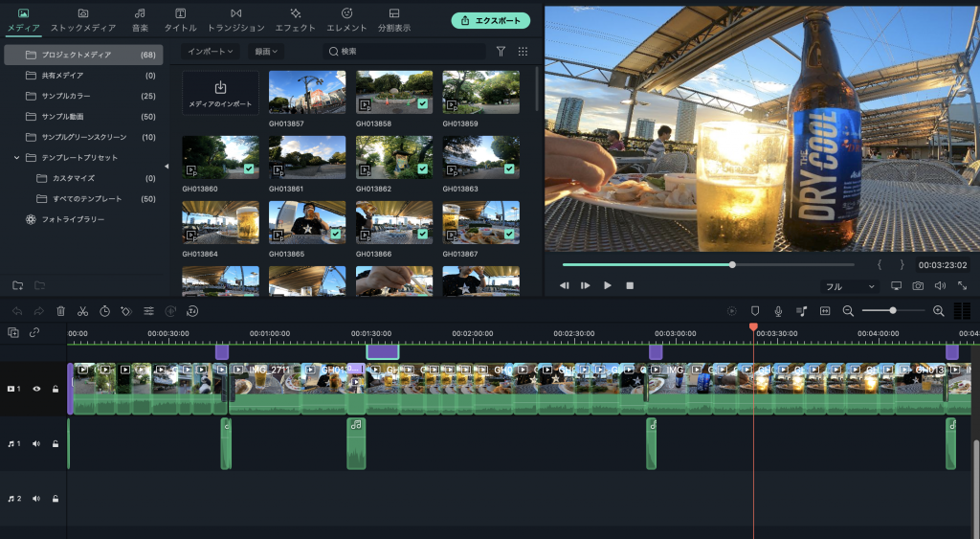Switch to ストックメディア tab

[x=83, y=20]
